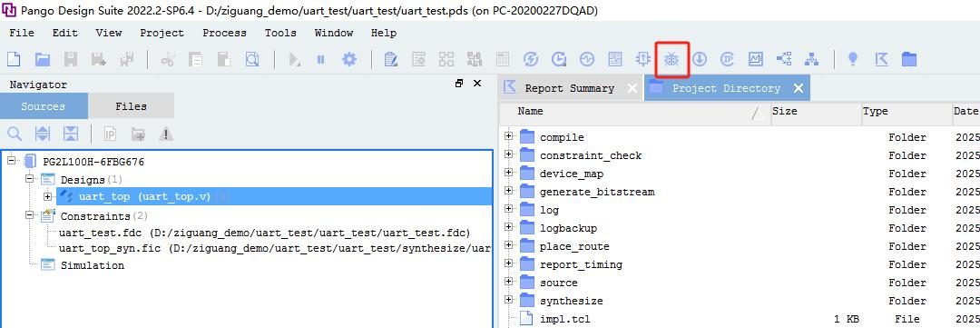Open the constraint editor clipboard-pen icon

(x=390, y=59)
